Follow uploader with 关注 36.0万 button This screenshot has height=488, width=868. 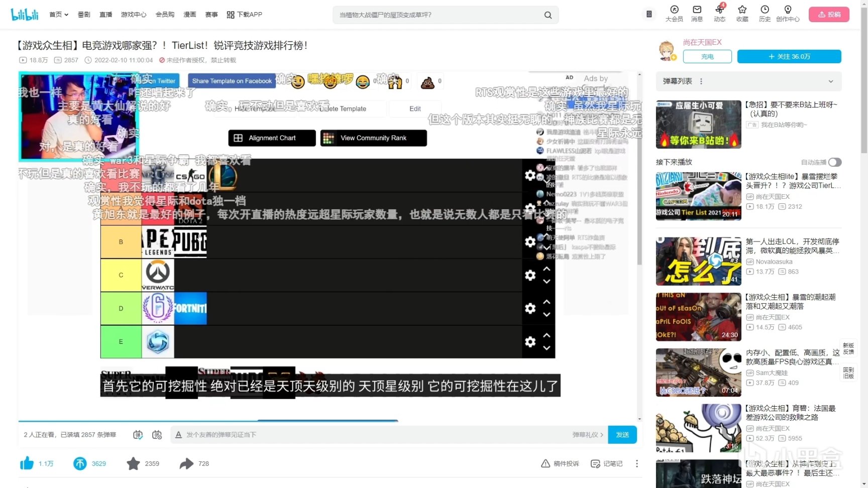pyautogui.click(x=789, y=57)
